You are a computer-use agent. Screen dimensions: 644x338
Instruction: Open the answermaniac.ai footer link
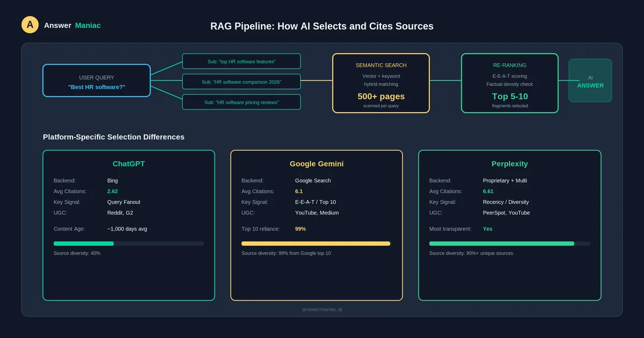click(322, 310)
